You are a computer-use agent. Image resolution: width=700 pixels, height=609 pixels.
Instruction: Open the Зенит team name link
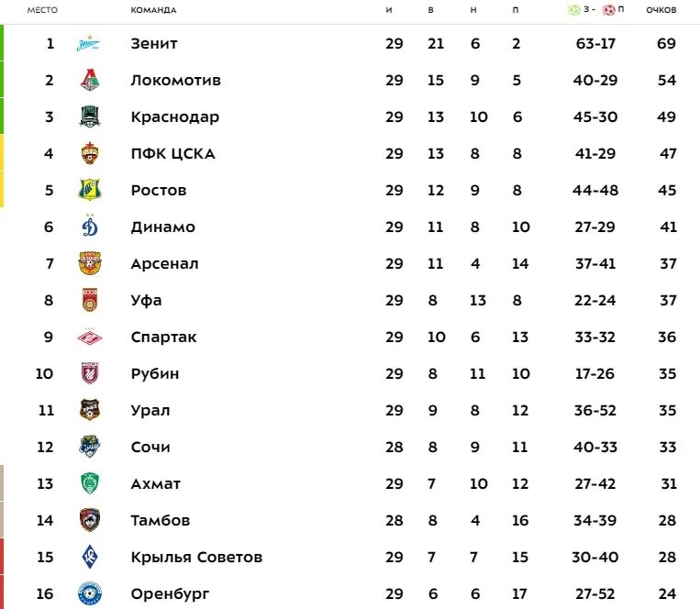tap(154, 44)
